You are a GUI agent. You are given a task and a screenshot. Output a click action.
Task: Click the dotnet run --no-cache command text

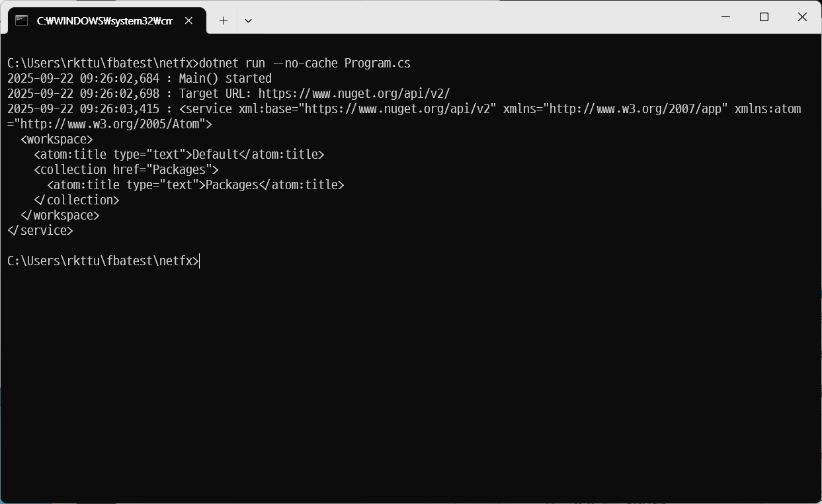point(304,63)
